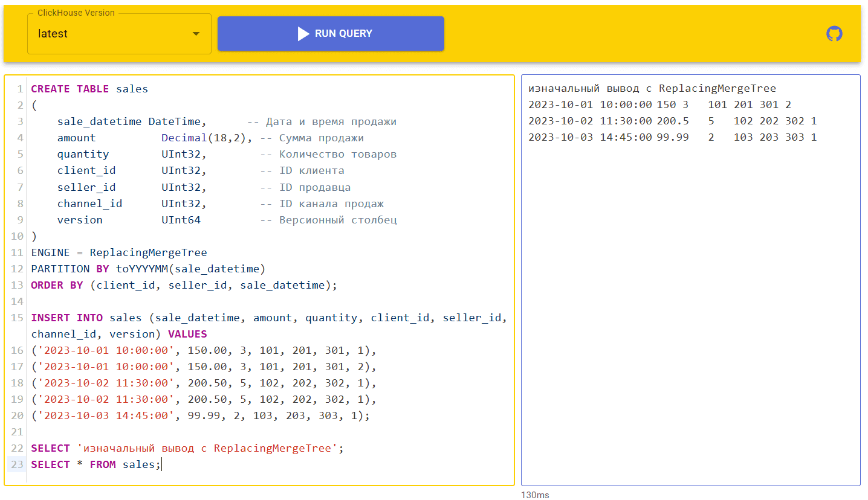
Task: Place cursor on CREATE TABLE sales line
Action: pos(89,89)
